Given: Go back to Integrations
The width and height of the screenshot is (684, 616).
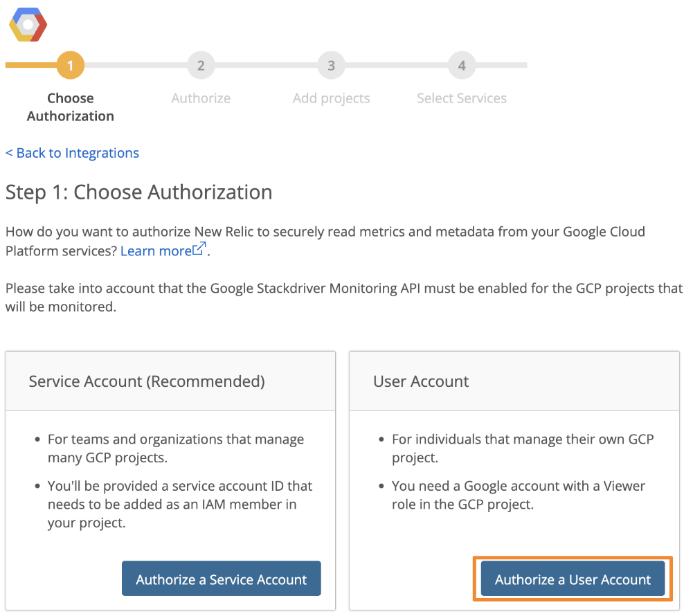Looking at the screenshot, I should (72, 153).
